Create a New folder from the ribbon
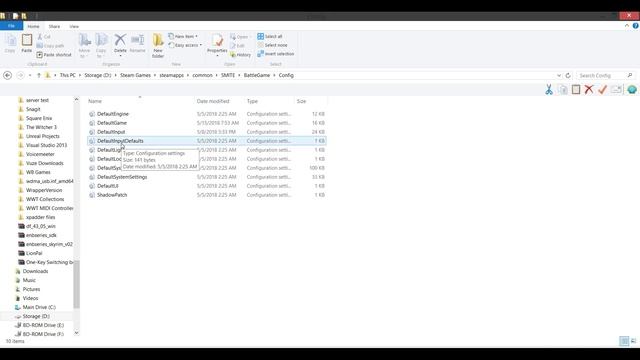640x360 pixels. click(158, 46)
